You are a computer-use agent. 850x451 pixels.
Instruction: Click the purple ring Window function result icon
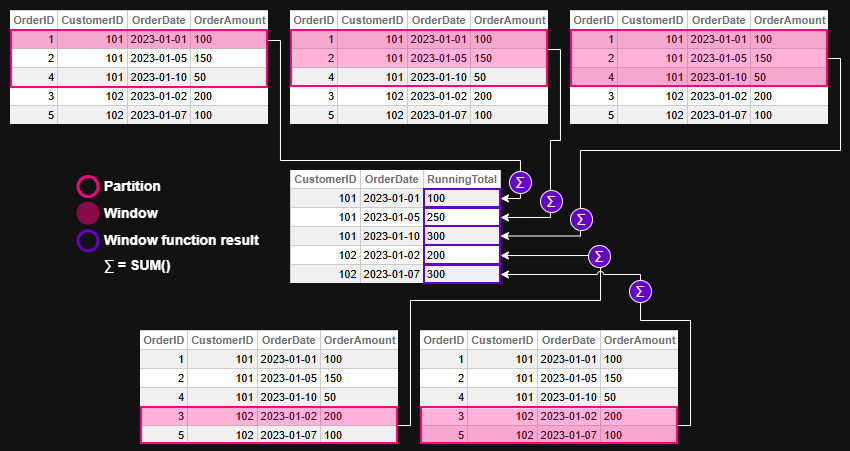(x=88, y=240)
